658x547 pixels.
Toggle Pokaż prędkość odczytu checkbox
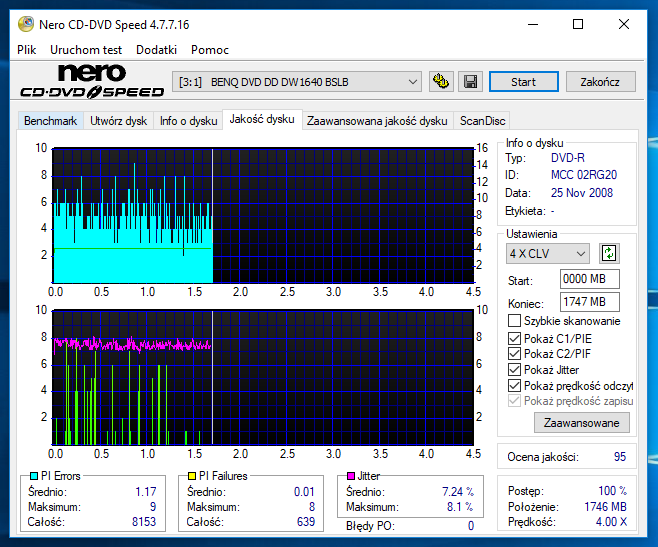point(514,385)
